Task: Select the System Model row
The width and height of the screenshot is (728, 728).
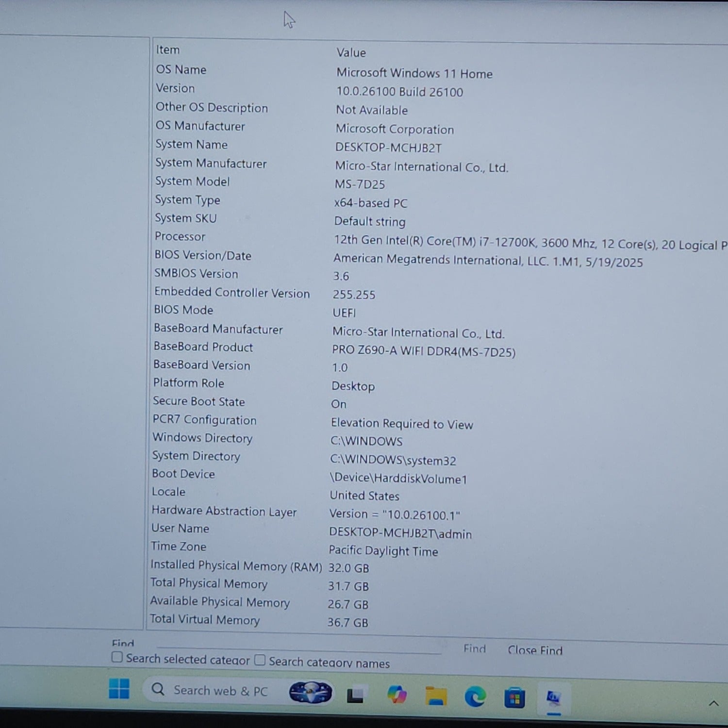Action: [x=192, y=182]
